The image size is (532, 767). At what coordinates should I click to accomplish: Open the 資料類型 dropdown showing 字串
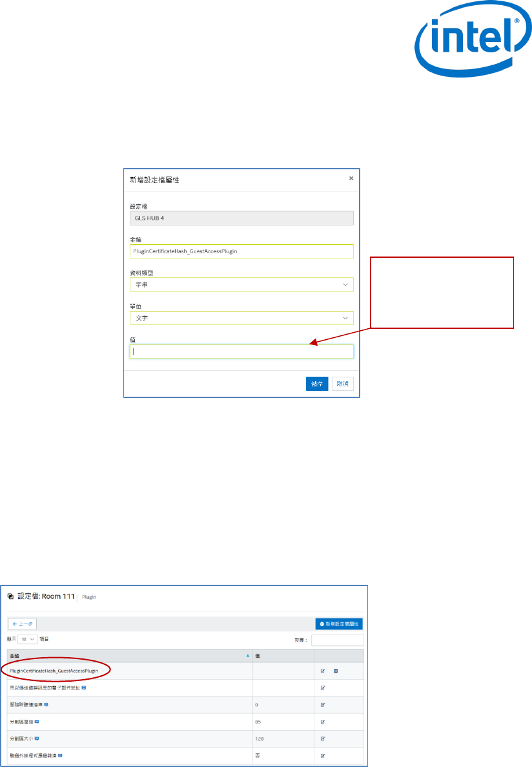tap(241, 285)
